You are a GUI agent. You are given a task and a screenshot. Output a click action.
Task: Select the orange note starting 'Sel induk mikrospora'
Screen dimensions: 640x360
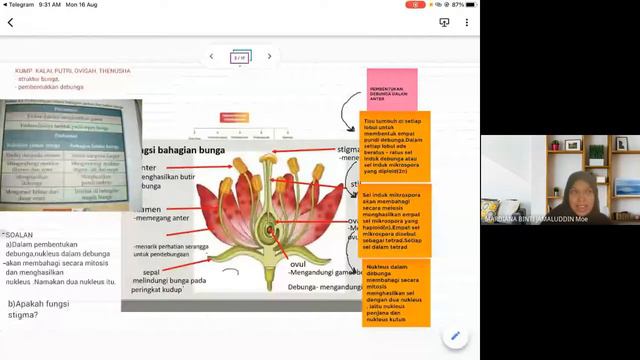pyautogui.click(x=395, y=220)
